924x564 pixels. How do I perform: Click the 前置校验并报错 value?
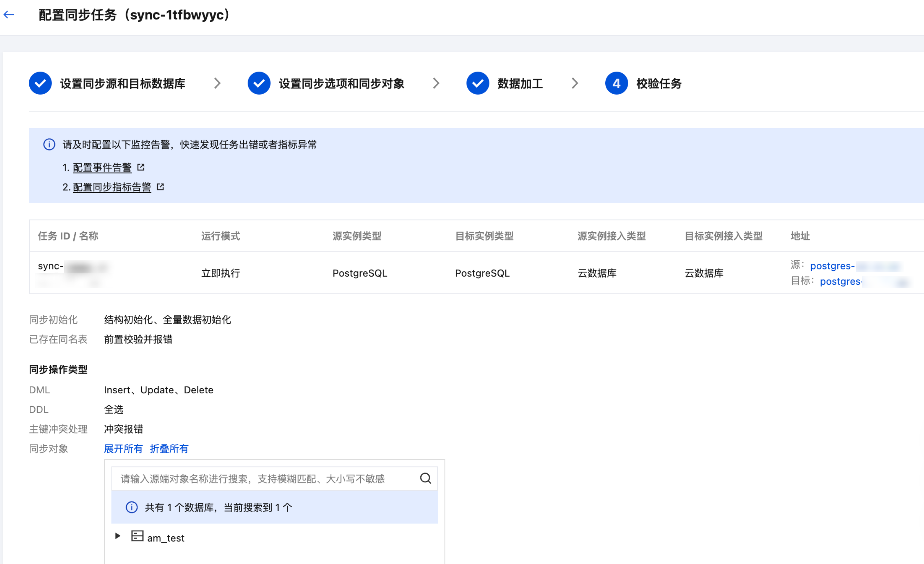pos(138,339)
